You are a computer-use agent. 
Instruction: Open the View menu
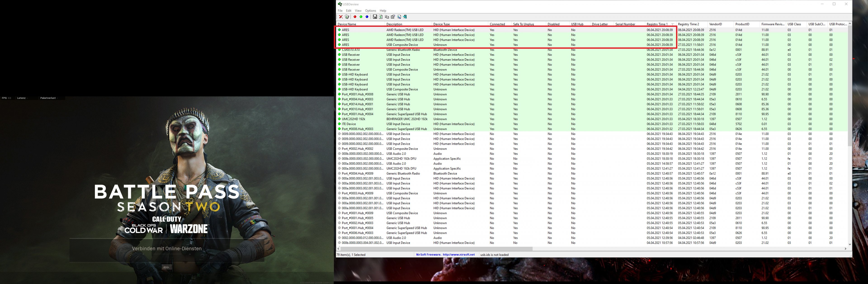click(x=358, y=11)
